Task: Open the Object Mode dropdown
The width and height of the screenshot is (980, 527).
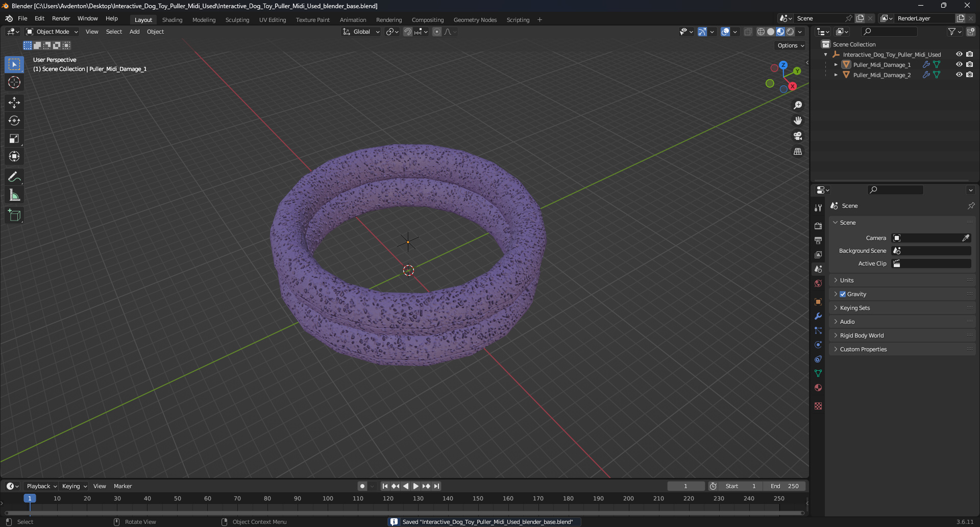Action: coord(52,32)
